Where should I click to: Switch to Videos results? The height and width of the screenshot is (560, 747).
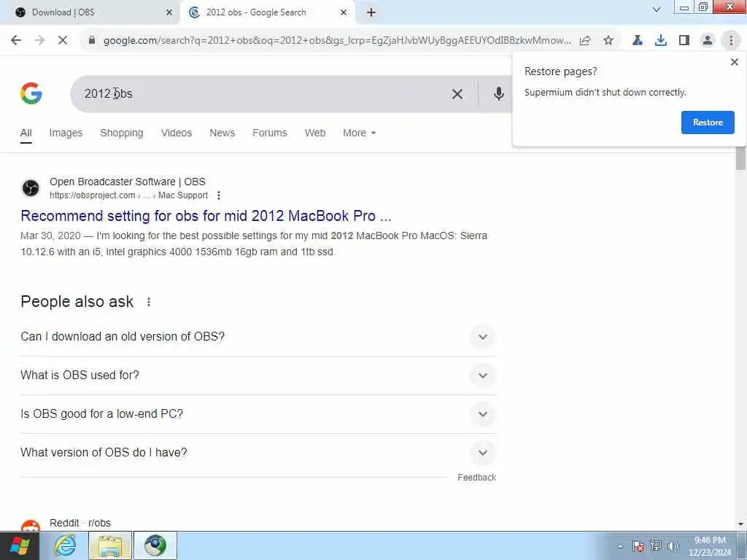tap(177, 133)
